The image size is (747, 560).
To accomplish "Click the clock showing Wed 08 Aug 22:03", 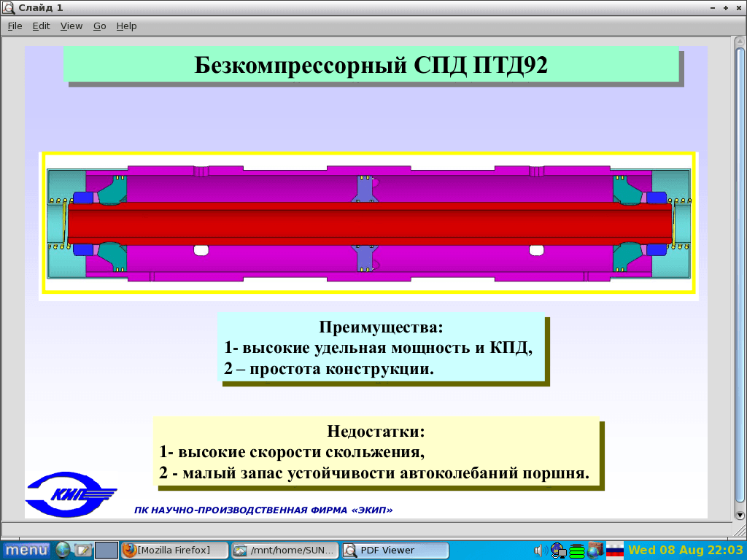I will click(686, 550).
